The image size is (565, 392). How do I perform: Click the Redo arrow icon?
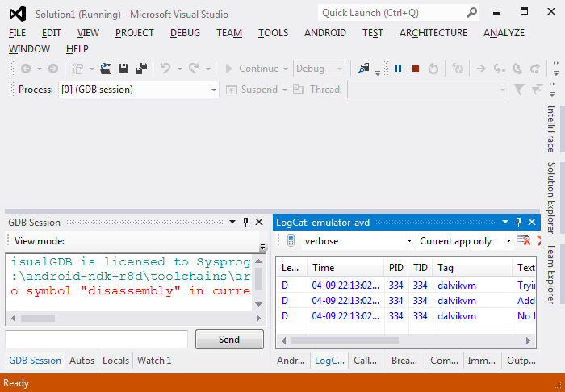[x=194, y=69]
